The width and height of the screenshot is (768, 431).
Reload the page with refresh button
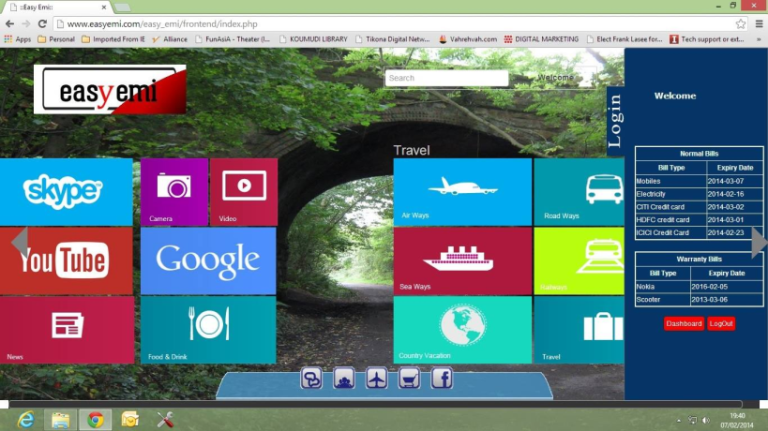click(43, 24)
